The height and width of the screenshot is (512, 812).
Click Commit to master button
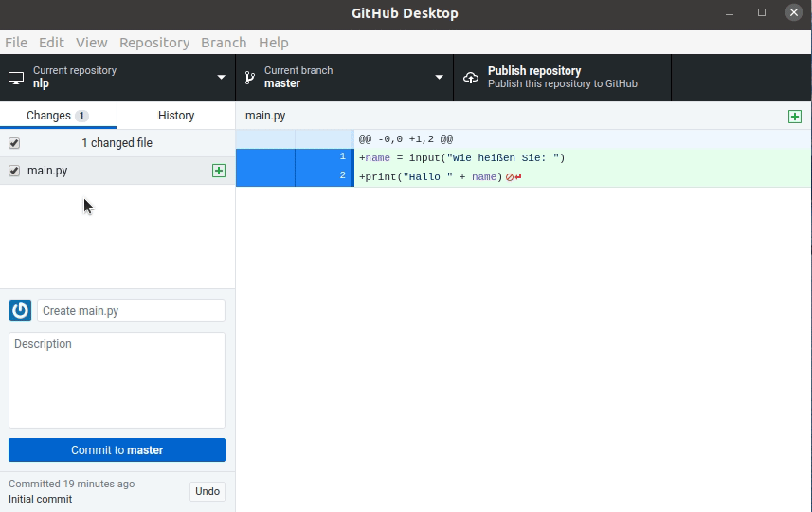click(x=117, y=449)
